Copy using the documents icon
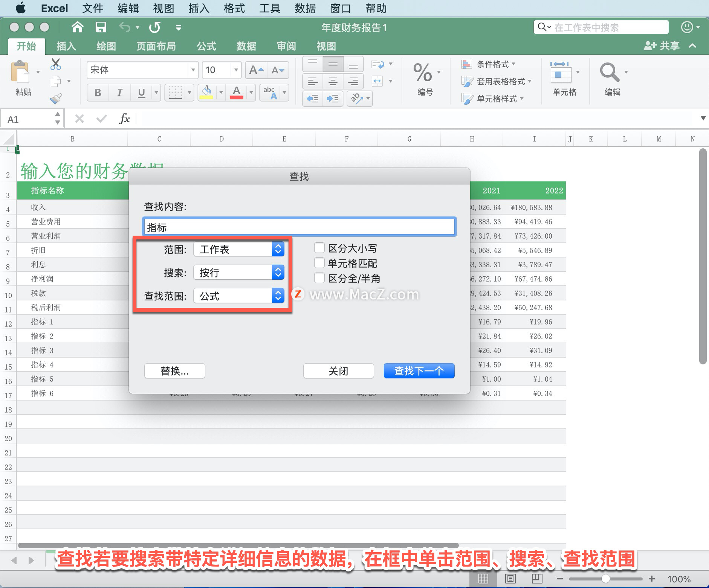709x588 pixels. tap(56, 81)
